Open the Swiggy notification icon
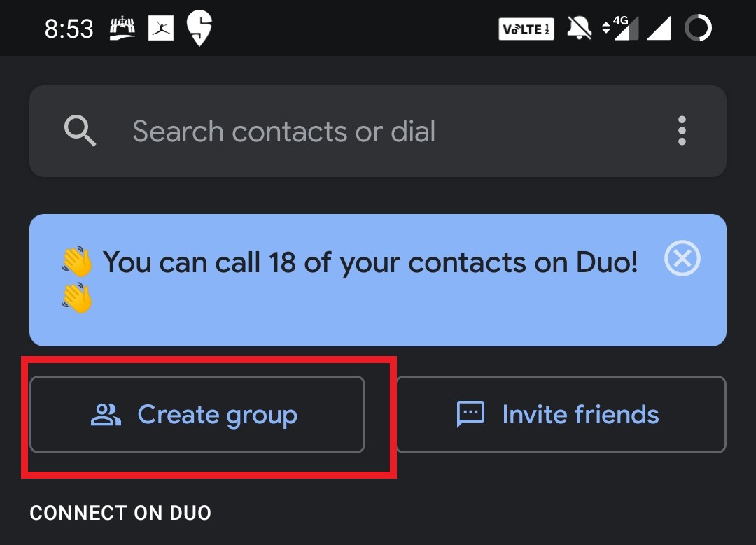This screenshot has height=545, width=756. (199, 28)
